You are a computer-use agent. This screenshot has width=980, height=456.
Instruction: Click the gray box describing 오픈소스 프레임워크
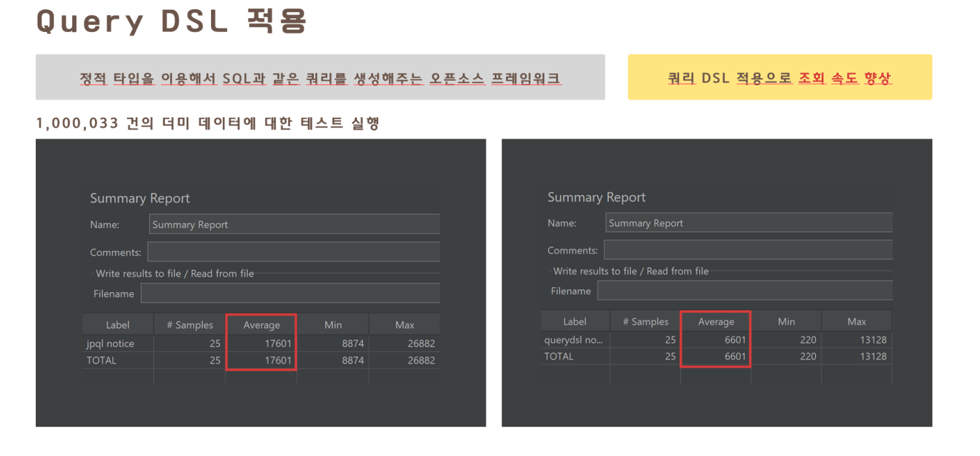coord(320,77)
